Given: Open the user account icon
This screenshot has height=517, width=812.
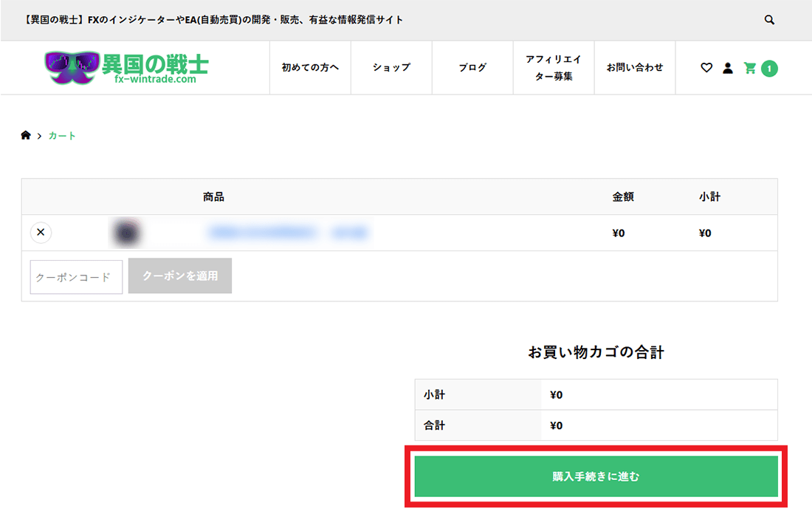Looking at the screenshot, I should click(x=728, y=68).
